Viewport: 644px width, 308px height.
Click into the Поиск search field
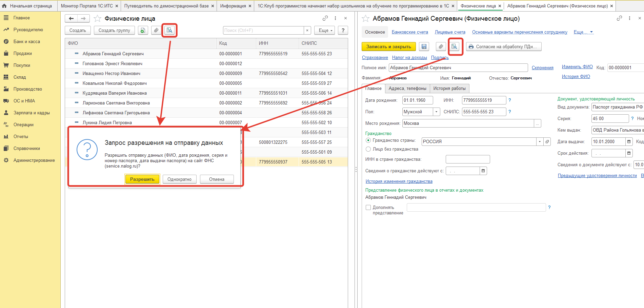263,30
